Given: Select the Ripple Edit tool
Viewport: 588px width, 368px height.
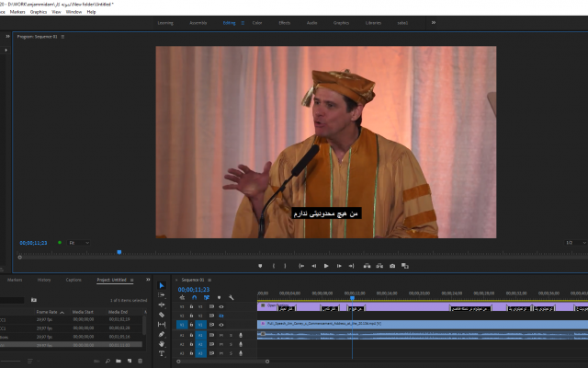Looking at the screenshot, I should (x=162, y=305).
